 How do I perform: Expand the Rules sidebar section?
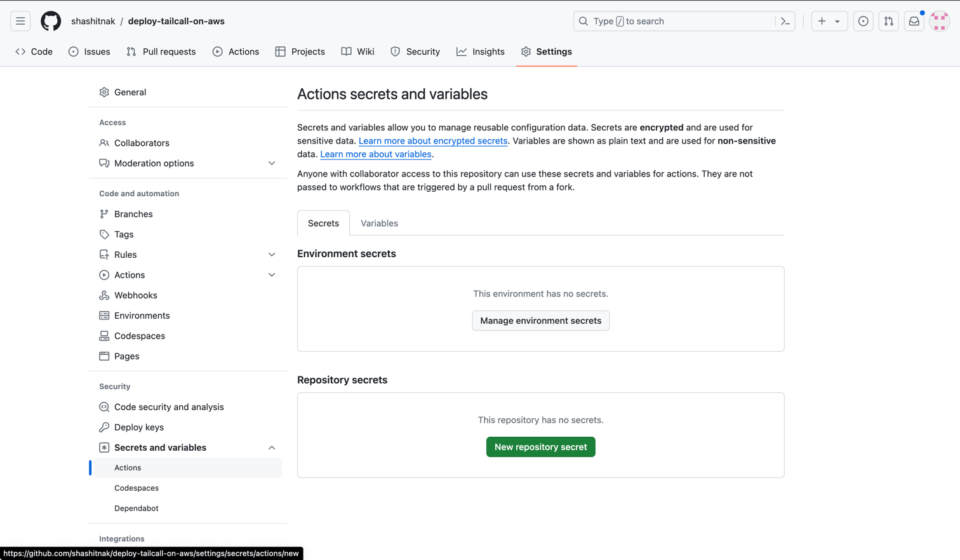271,255
